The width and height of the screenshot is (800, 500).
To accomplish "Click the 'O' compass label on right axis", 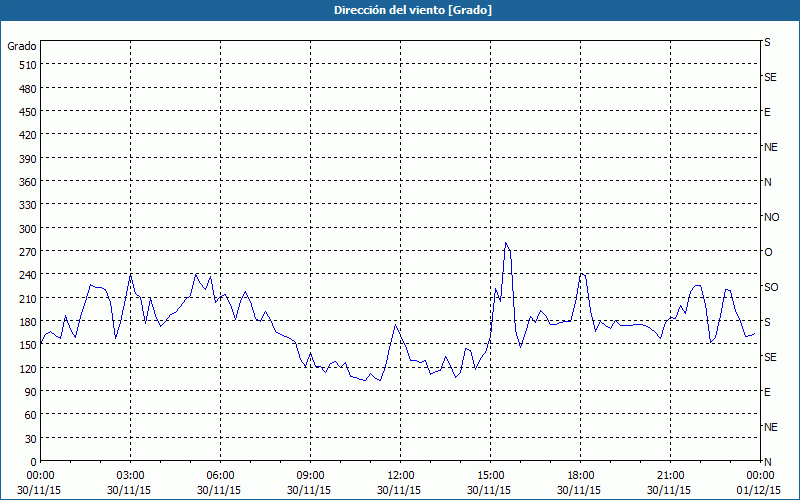I will (768, 252).
